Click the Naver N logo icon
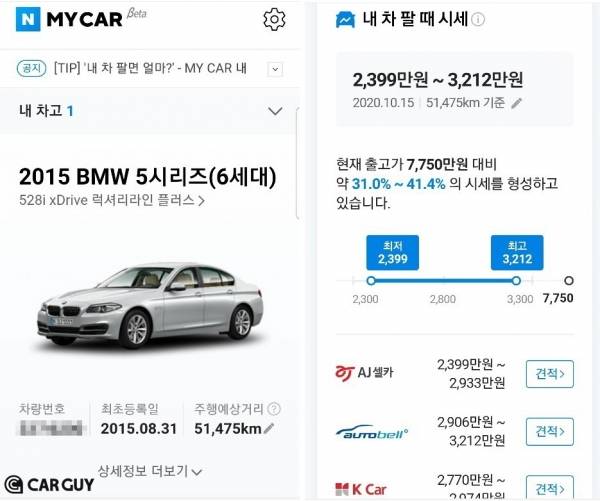 (x=28, y=19)
